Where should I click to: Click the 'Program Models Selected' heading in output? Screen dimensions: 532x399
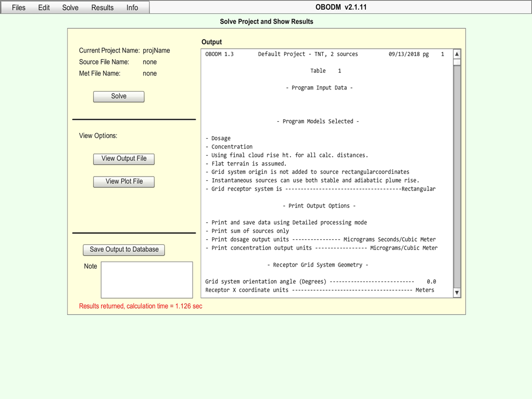tap(318, 121)
